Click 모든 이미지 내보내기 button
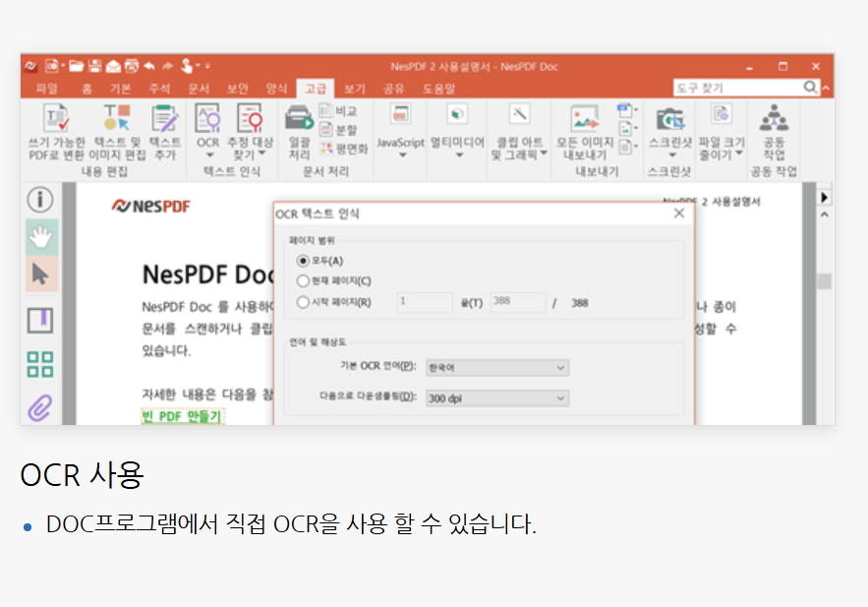 [585, 133]
